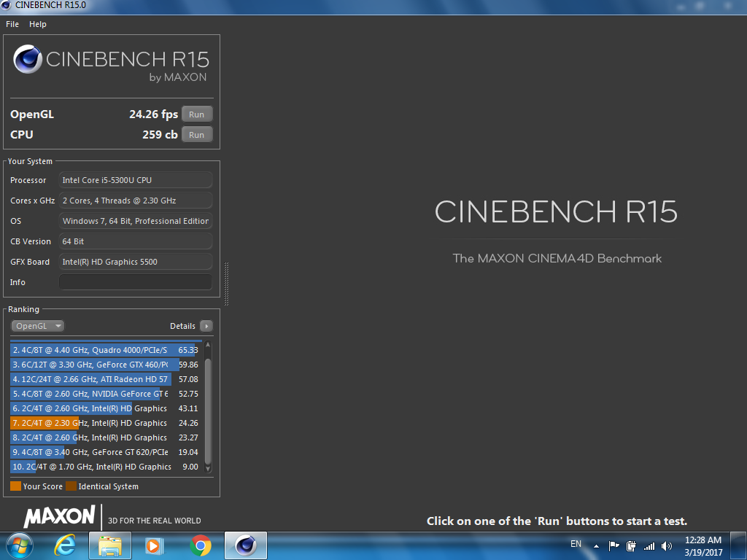
Task: Select ranking entry 4 ATI Radeon HD
Action: coord(105,379)
